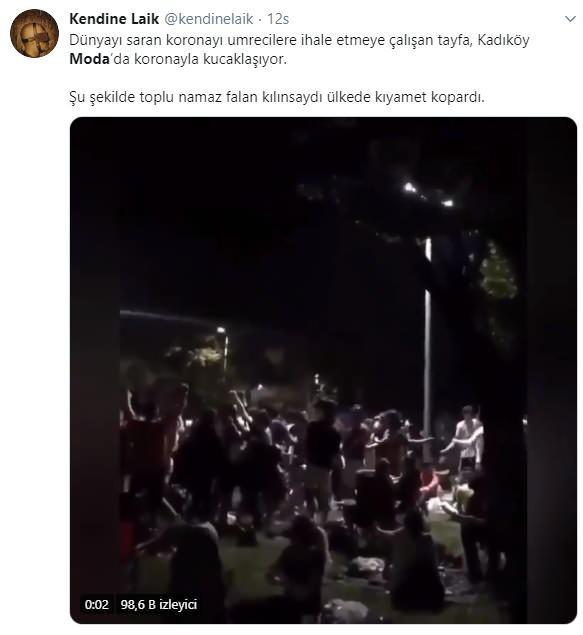Screen dimensions: 583x635
Task: Visit the @kendinelaik handle
Action: [x=209, y=19]
